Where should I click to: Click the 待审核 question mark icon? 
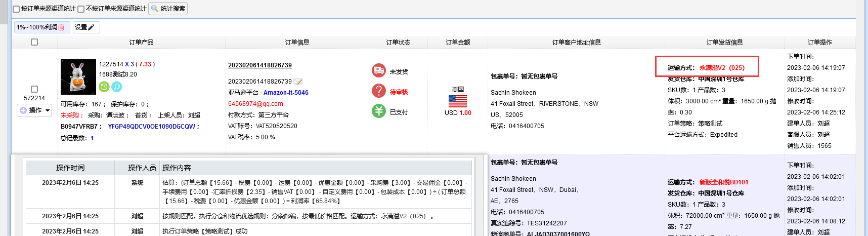379,91
